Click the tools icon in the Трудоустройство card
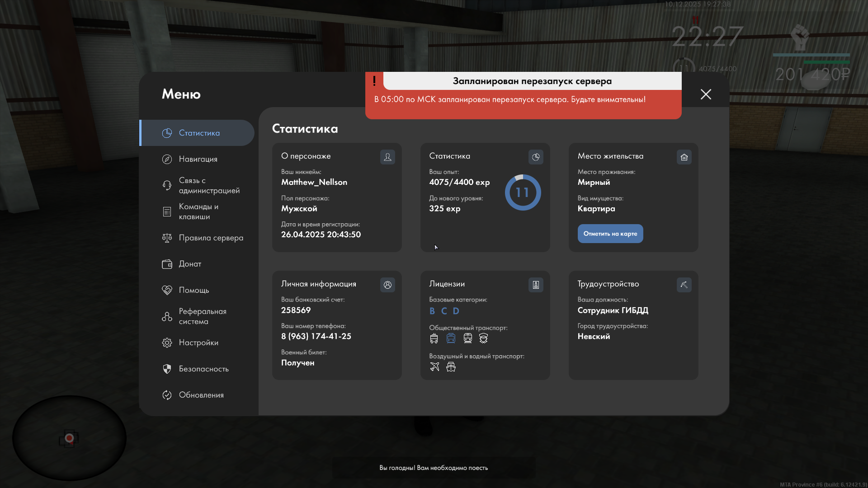Image resolution: width=868 pixels, height=488 pixels. coord(684,285)
